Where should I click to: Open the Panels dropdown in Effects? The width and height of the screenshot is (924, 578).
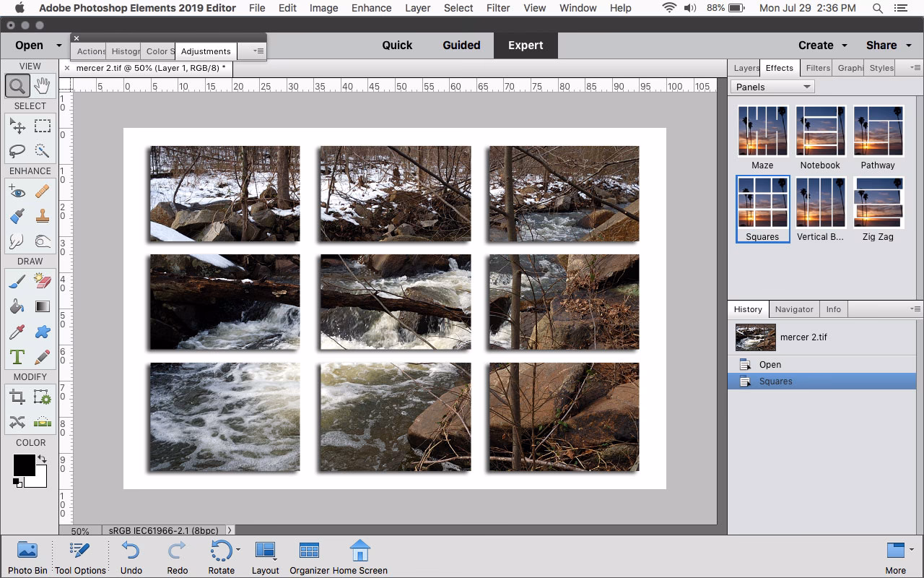pyautogui.click(x=772, y=86)
